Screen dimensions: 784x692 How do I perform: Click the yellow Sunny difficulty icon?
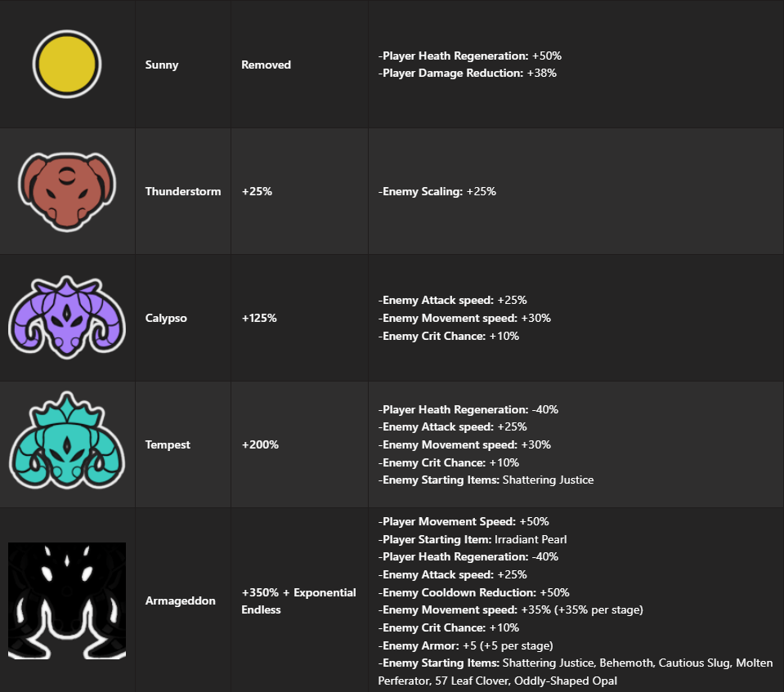tap(67, 65)
